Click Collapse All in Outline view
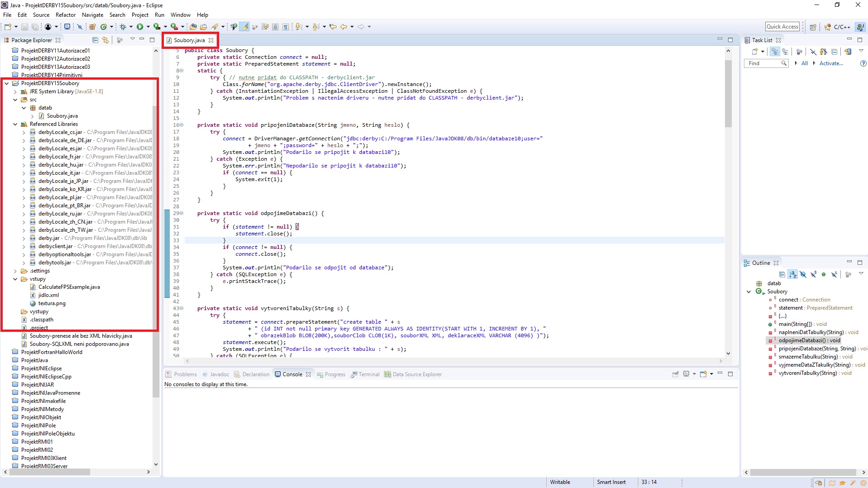Screen dimensions: 868x488 pos(782,274)
